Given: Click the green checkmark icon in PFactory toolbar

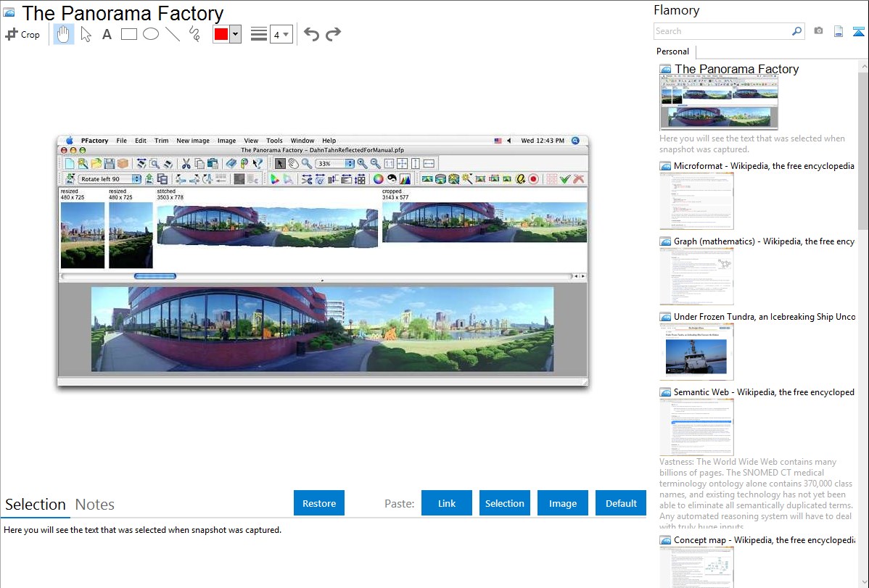Looking at the screenshot, I should click(565, 179).
